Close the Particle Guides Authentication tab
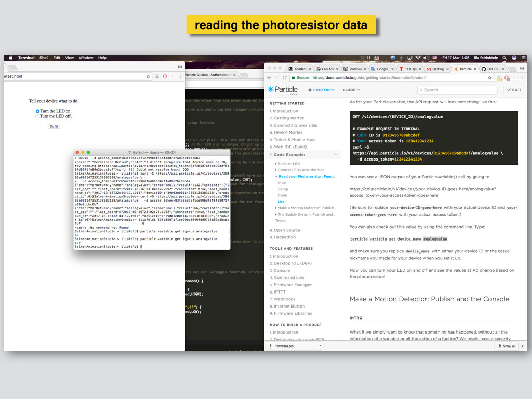532x399 pixels. (234, 75)
